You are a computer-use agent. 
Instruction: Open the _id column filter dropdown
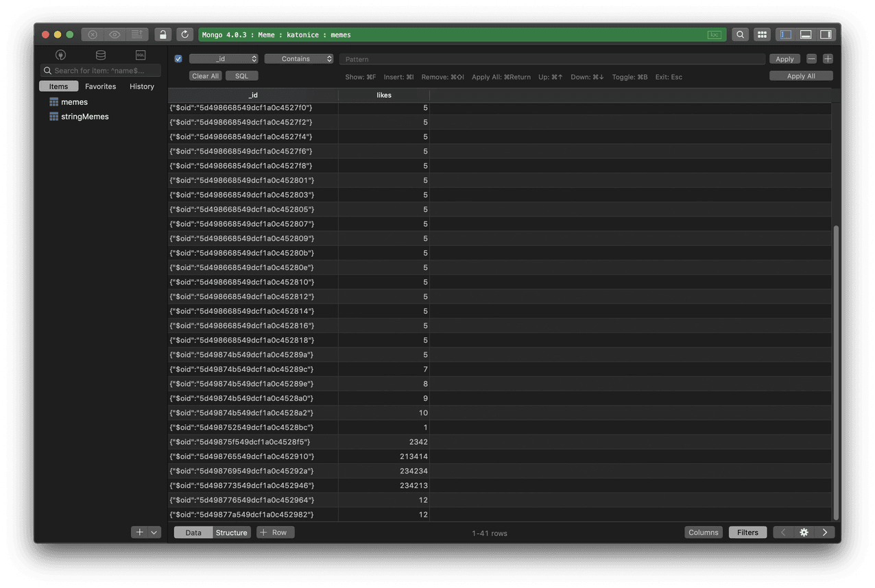coord(224,59)
